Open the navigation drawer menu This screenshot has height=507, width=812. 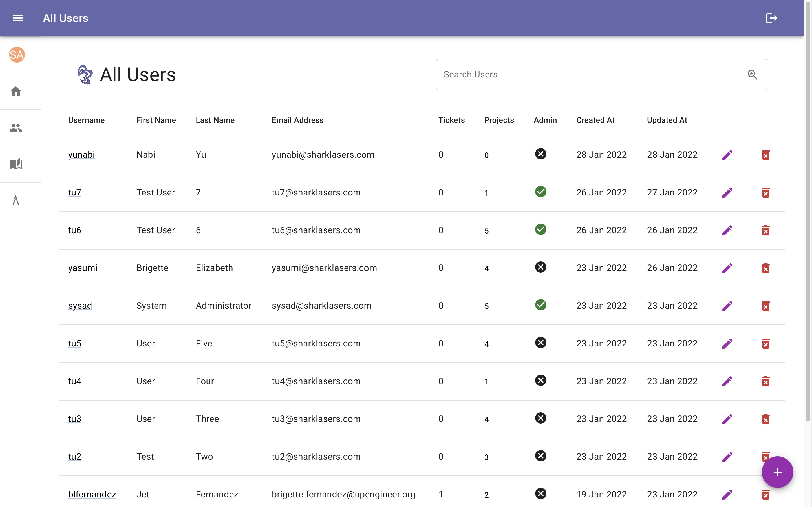tap(18, 18)
